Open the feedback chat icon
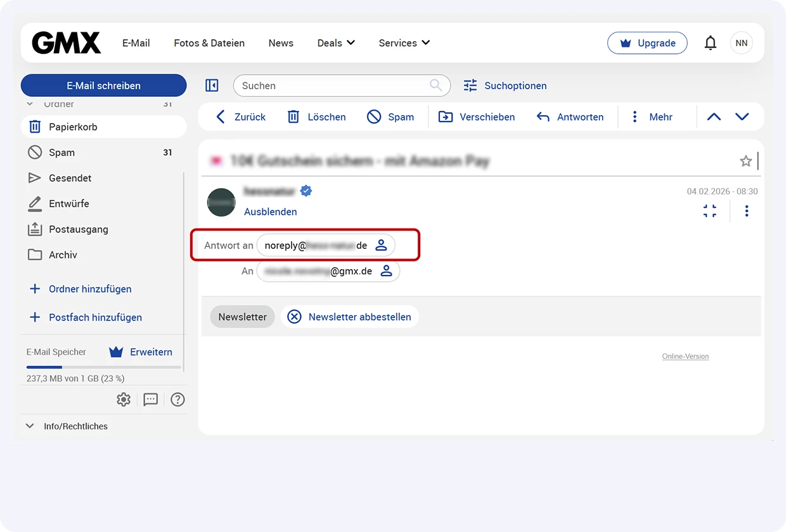 pos(151,400)
